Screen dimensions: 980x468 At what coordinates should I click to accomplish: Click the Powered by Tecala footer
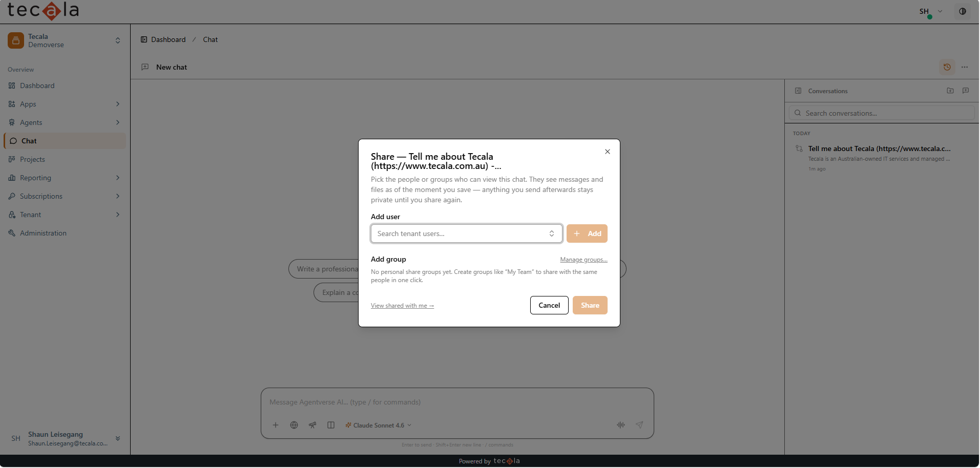tap(489, 461)
